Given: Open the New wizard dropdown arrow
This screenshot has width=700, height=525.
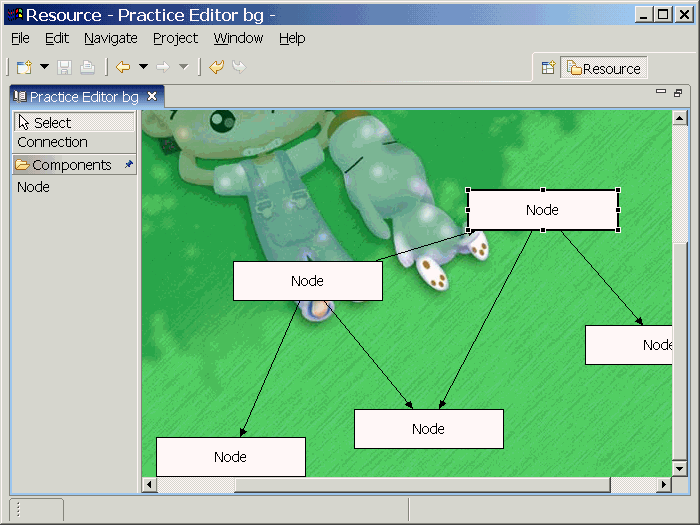Looking at the screenshot, I should (44, 68).
